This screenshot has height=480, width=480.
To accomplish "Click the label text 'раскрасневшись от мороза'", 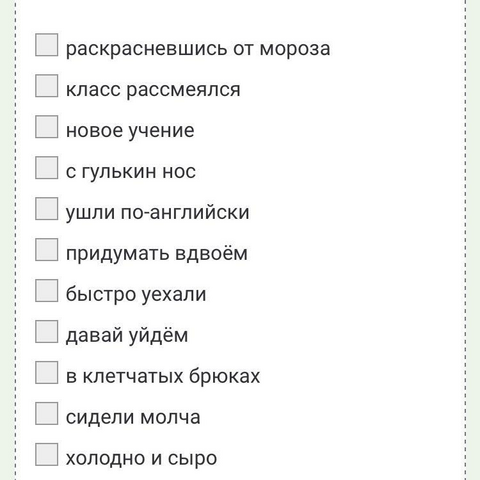I will (198, 49).
